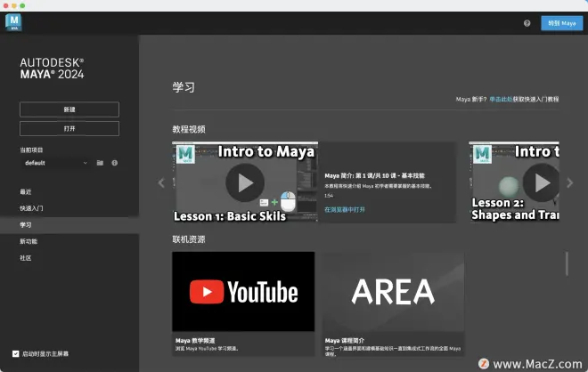The width and height of the screenshot is (588, 372).
Task: Play the Lesson 1: Basic Skills video
Action: [x=244, y=182]
